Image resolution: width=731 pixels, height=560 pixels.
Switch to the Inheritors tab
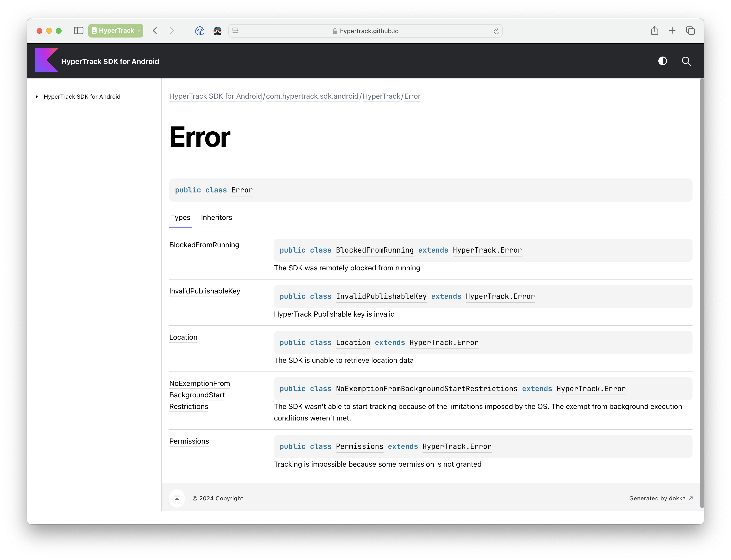click(217, 218)
